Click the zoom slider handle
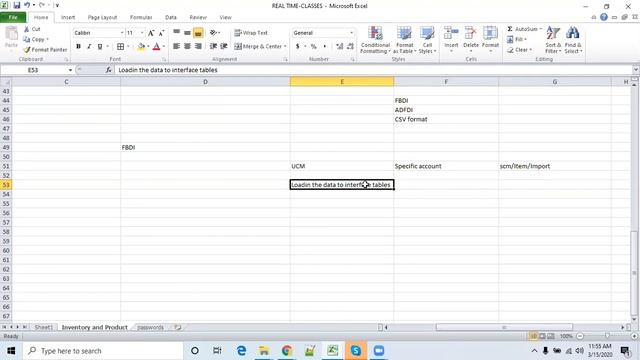 click(x=607, y=336)
